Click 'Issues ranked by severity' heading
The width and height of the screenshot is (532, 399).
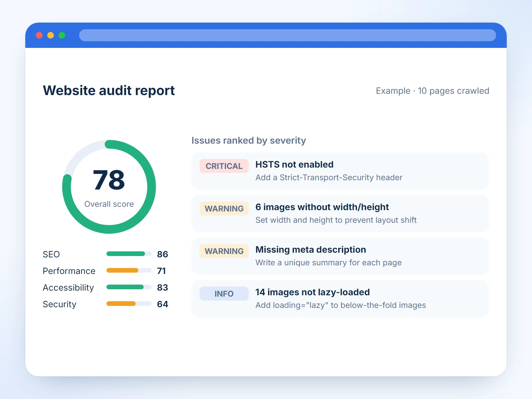(249, 140)
